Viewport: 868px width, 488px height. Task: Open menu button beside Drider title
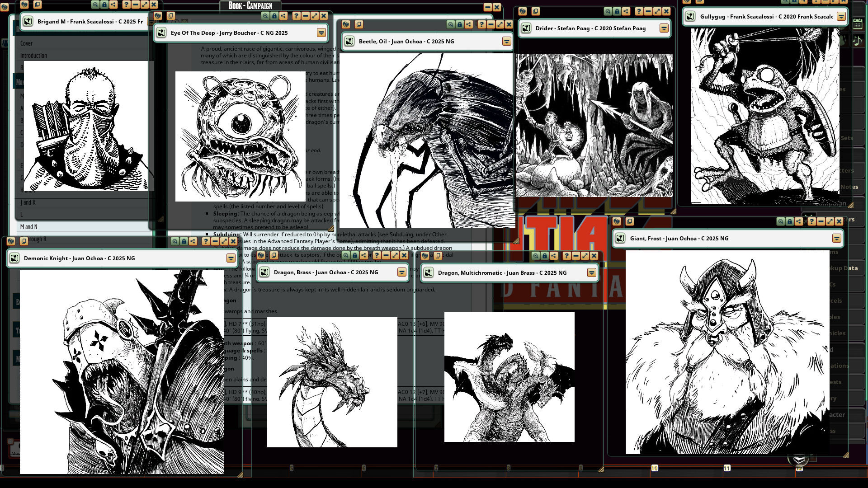(x=664, y=28)
